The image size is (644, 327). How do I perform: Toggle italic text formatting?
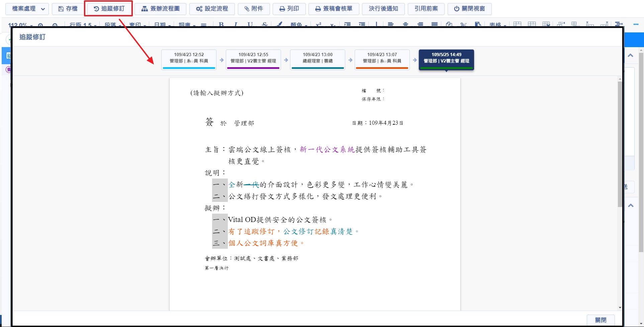pos(236,24)
